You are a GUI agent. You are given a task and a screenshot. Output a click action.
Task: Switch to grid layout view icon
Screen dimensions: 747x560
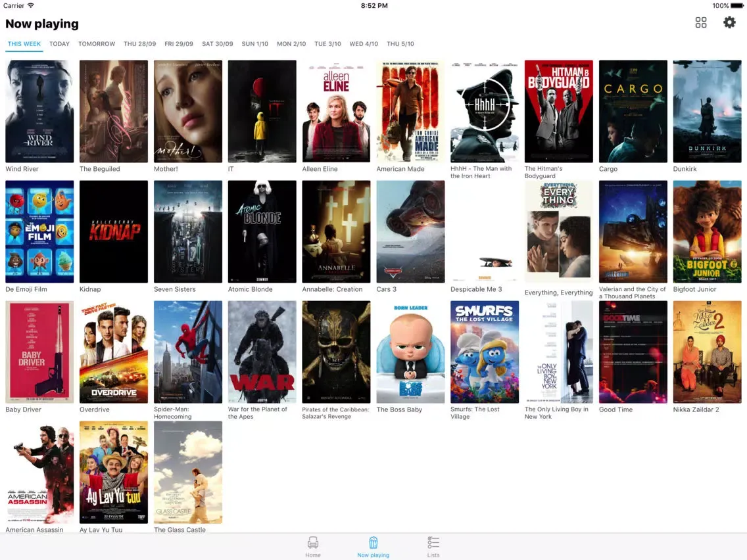click(701, 22)
